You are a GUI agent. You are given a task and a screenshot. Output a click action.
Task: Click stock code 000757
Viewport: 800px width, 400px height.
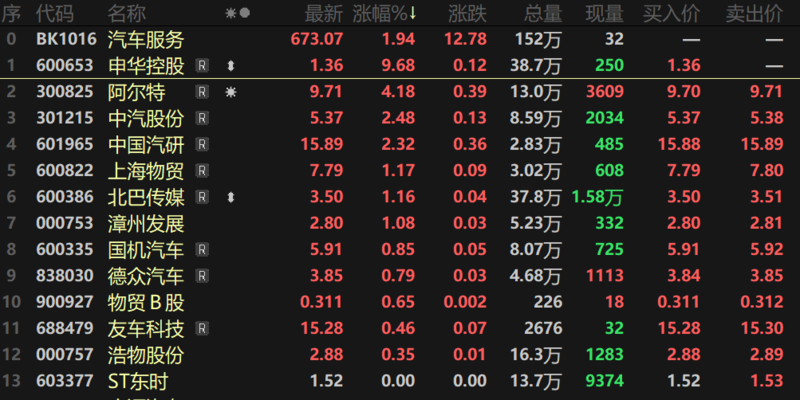[65, 355]
